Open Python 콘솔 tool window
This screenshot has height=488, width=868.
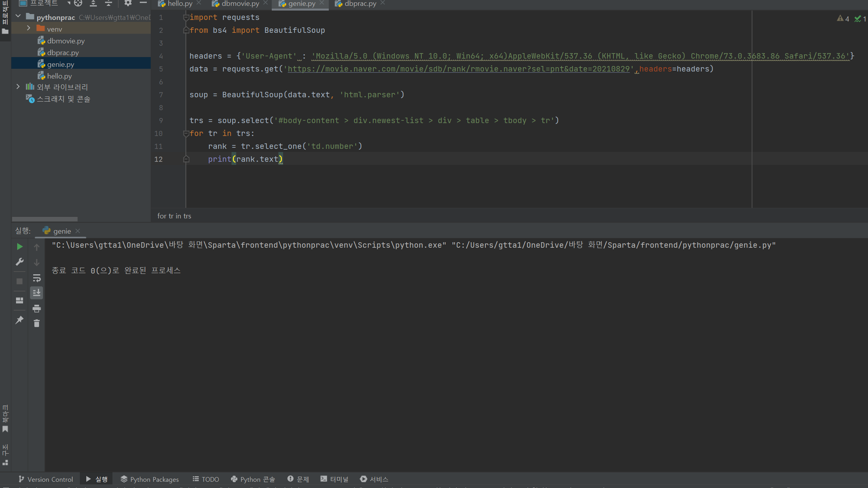253,479
